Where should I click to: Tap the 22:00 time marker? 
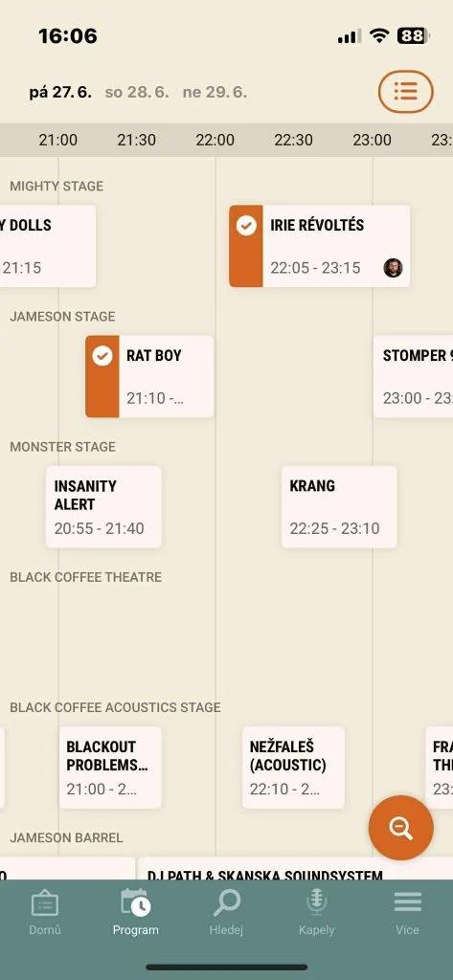[x=215, y=140]
